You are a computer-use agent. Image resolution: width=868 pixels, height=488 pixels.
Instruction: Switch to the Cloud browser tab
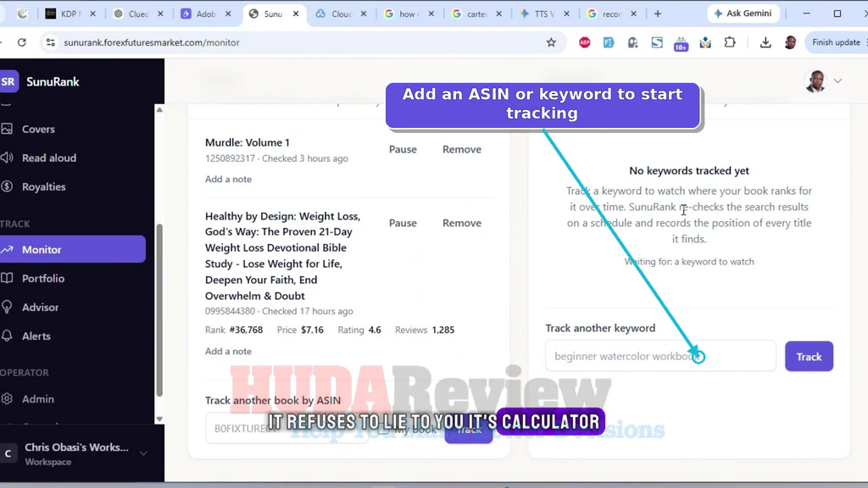click(x=341, y=14)
